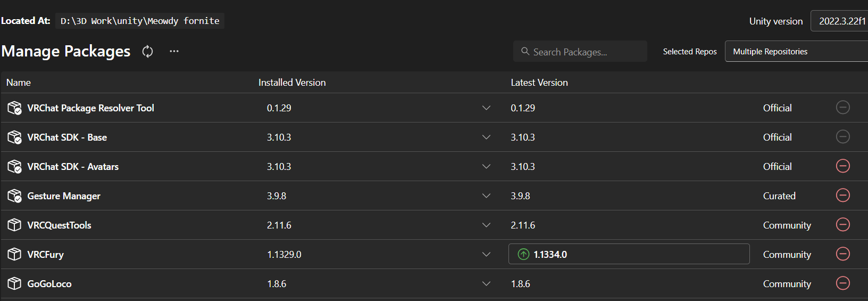Open version dropdown for VRChat SDK - Base
The width and height of the screenshot is (868, 301).
coord(486,137)
